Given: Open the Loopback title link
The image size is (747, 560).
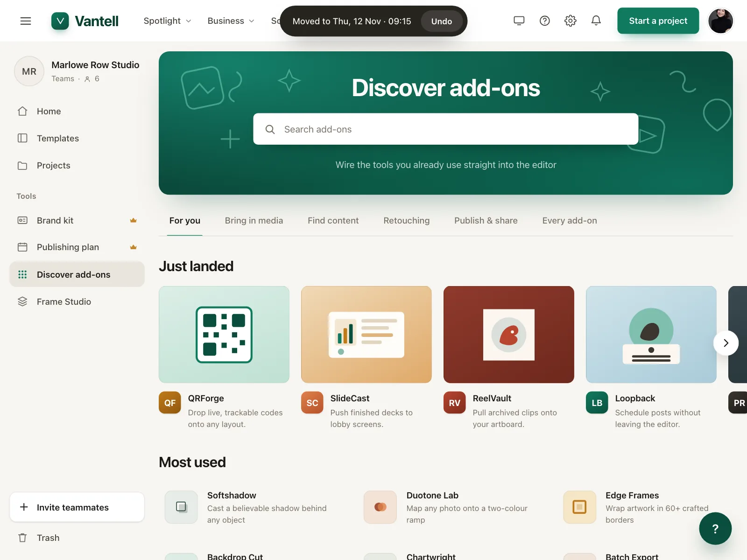Looking at the screenshot, I should coord(635,399).
